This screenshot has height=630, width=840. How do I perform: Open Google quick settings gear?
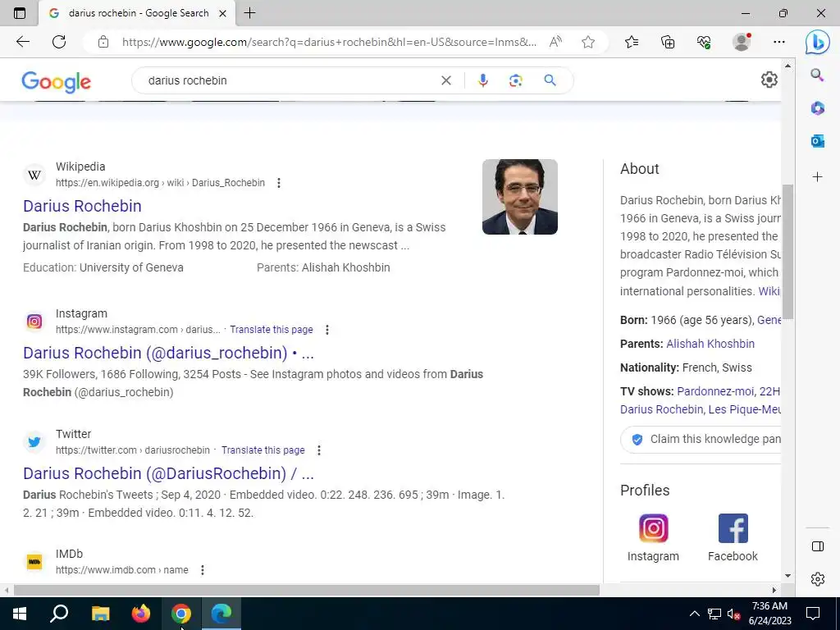coord(769,80)
